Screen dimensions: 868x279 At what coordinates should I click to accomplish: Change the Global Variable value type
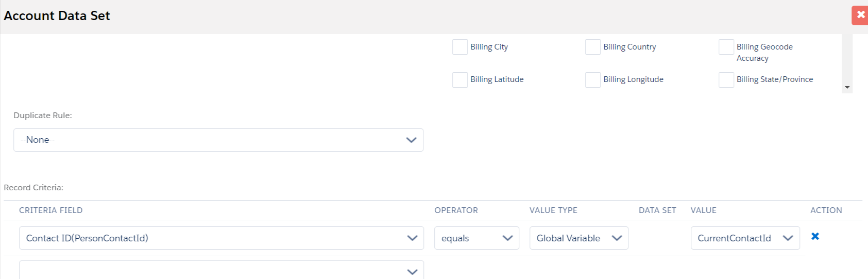(x=578, y=238)
